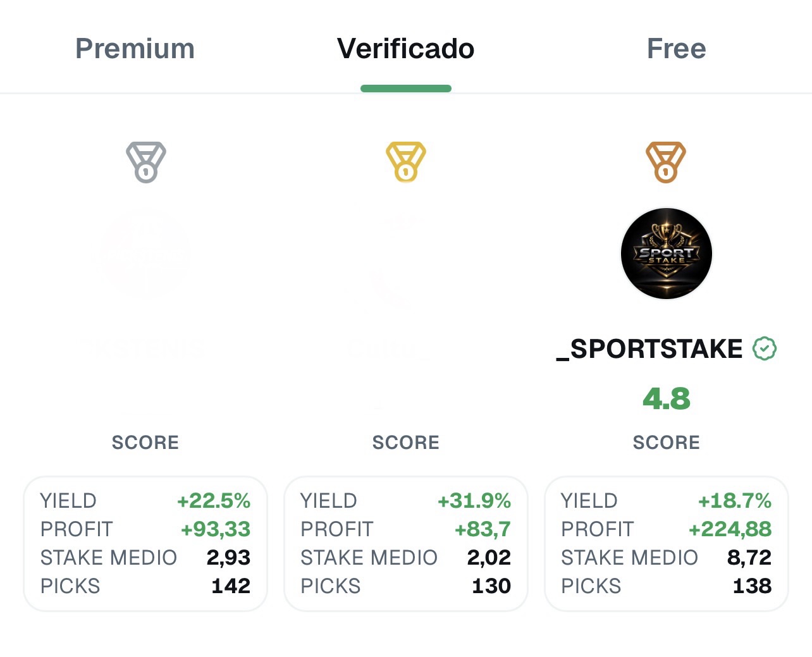Click the green active tab indicator
Viewport: 812px width, 657px height.
tap(406, 89)
